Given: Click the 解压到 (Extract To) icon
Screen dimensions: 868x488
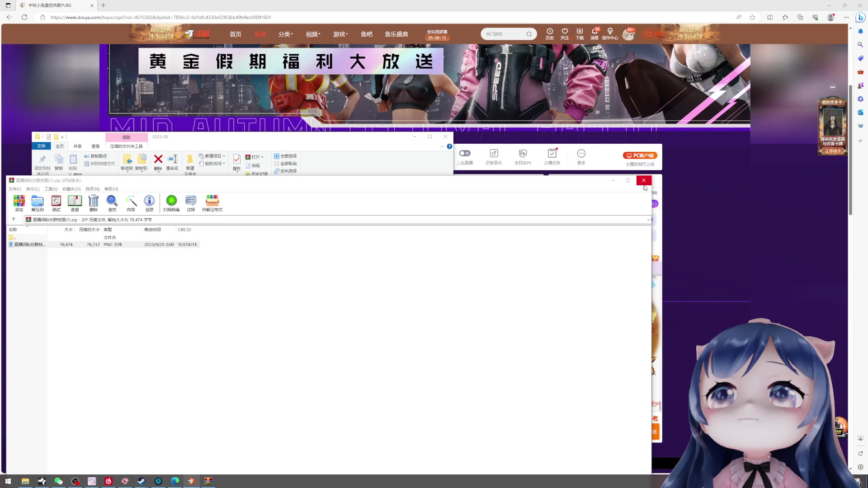Looking at the screenshot, I should tap(38, 203).
